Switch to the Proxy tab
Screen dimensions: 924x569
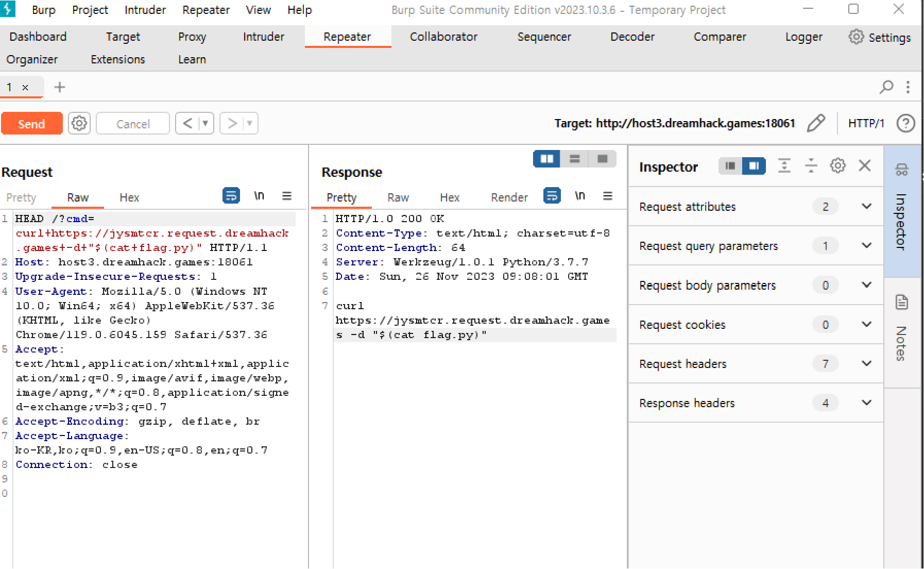[192, 37]
